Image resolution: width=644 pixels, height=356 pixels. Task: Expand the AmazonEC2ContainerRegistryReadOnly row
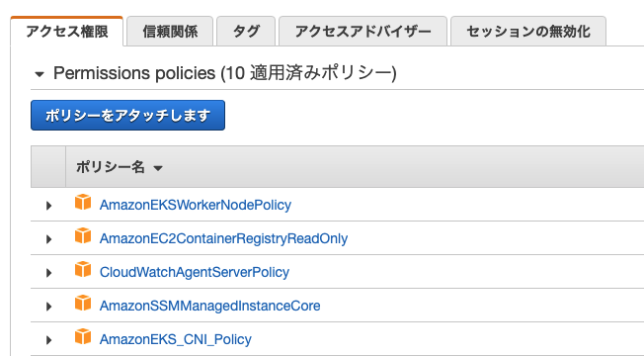[x=48, y=239]
